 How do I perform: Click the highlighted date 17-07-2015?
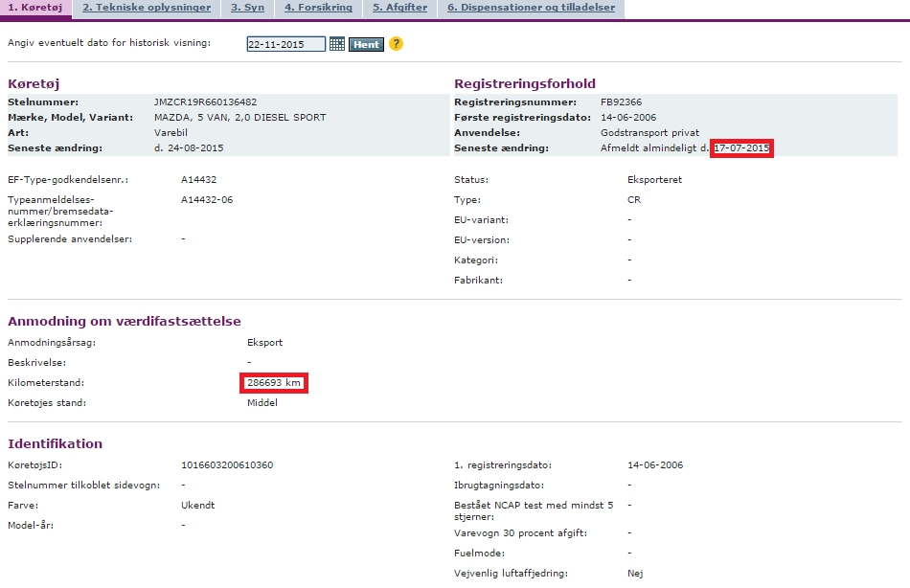tap(741, 148)
